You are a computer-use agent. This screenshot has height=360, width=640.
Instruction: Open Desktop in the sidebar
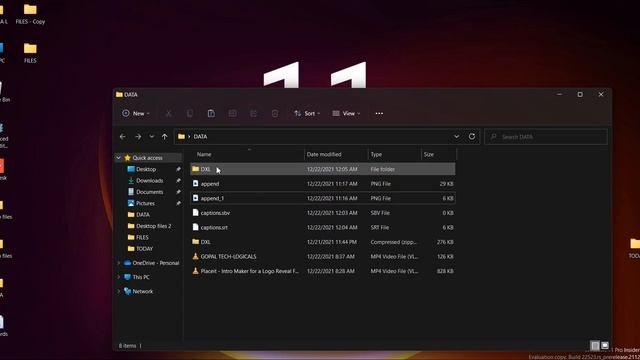click(146, 169)
